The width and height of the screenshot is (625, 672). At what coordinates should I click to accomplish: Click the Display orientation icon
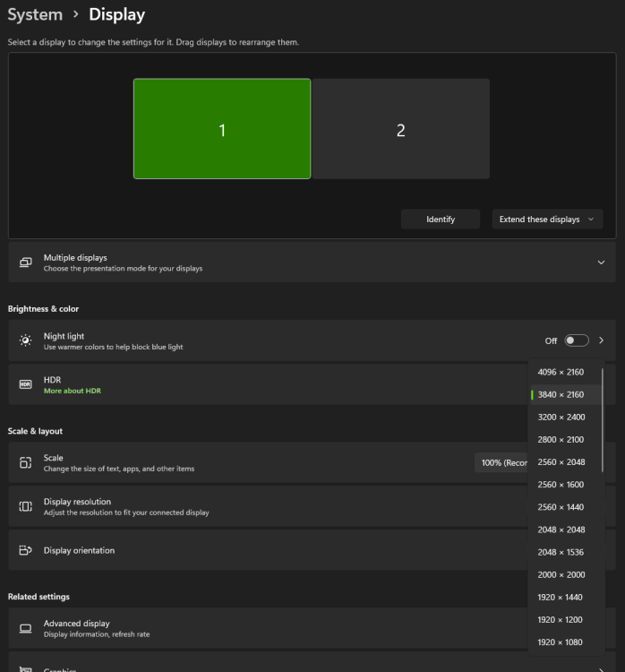point(26,550)
